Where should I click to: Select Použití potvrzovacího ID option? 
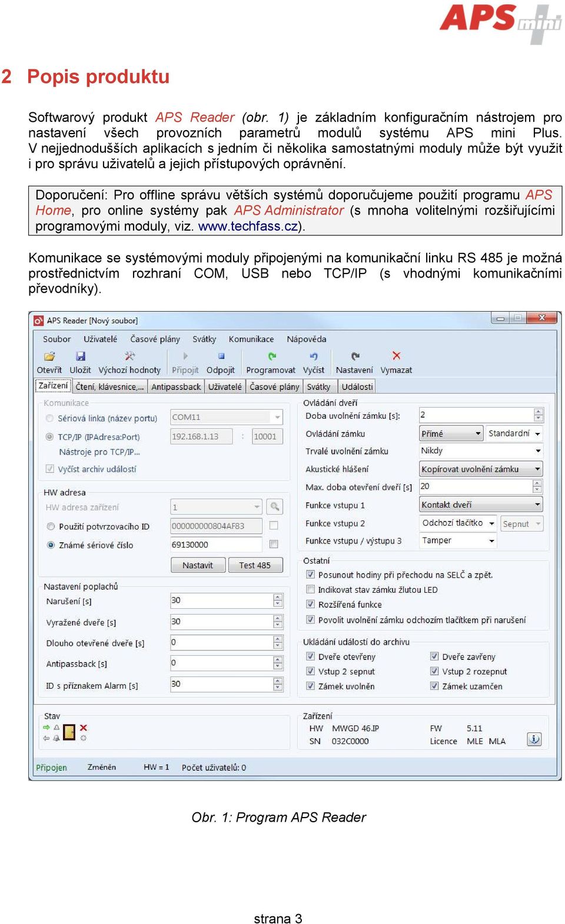51,526
